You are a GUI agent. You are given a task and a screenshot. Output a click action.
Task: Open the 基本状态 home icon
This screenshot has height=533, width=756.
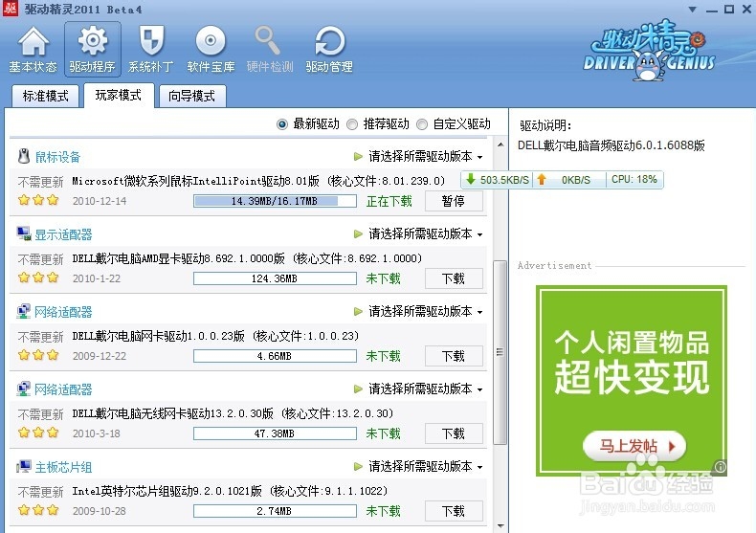point(33,49)
